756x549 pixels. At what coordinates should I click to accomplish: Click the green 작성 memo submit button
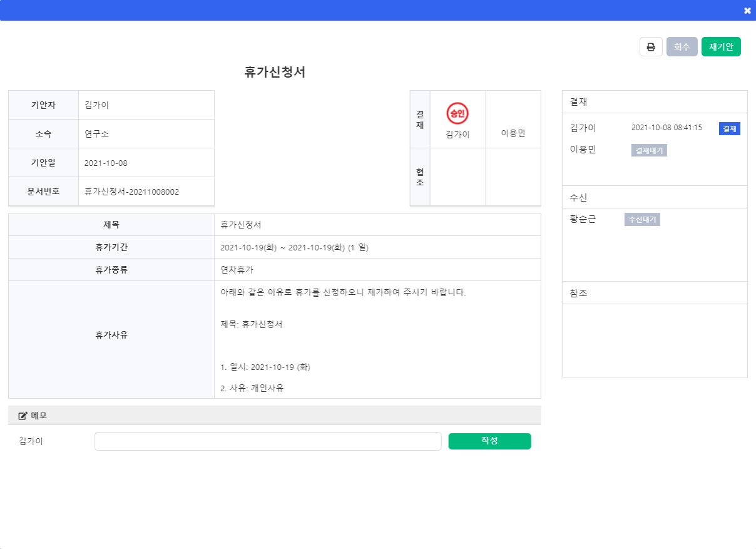489,441
